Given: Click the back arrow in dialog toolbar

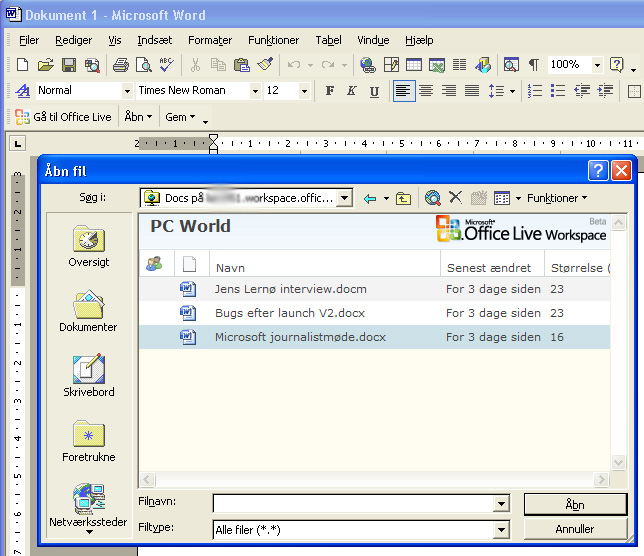Looking at the screenshot, I should 370,199.
